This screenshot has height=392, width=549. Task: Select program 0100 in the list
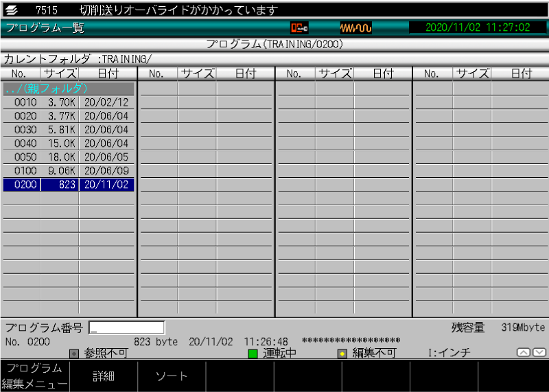tap(69, 171)
